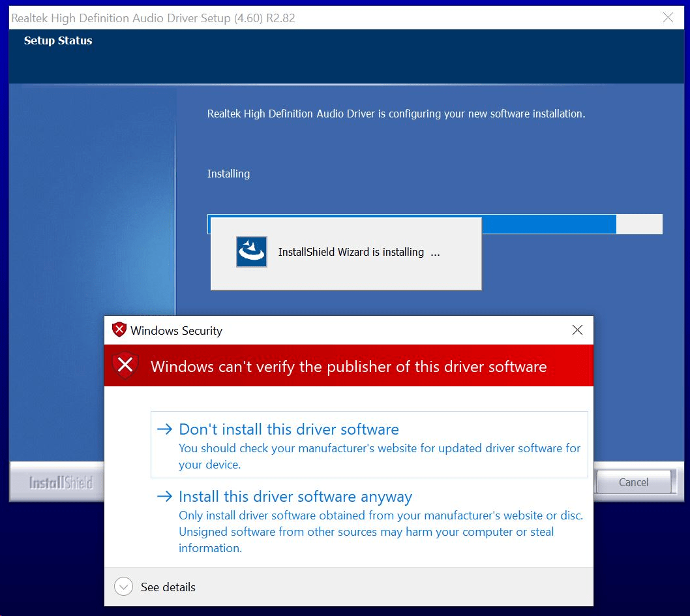Choose Install this driver software anyway

pos(369,523)
